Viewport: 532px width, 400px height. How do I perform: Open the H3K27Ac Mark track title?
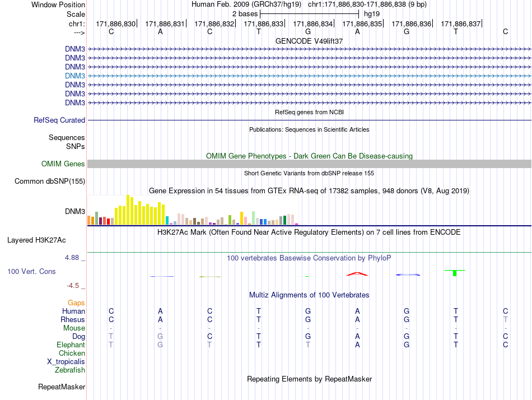[x=309, y=232]
